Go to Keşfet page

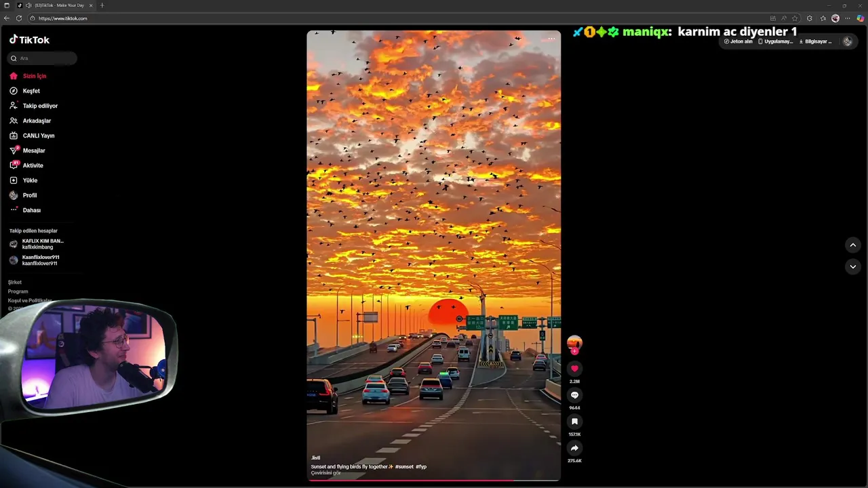25,91
